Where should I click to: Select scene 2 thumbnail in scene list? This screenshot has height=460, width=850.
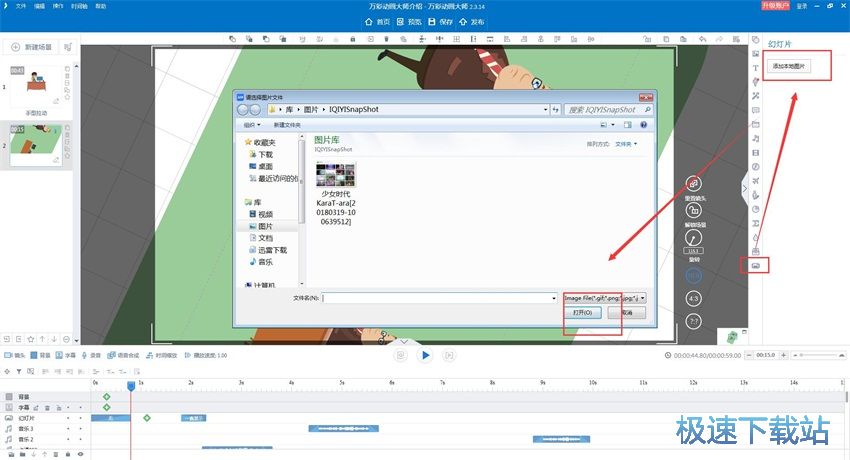point(36,145)
